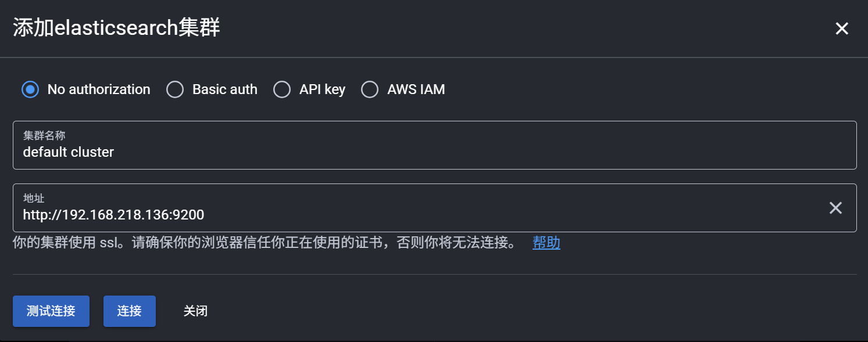Place cursor in the http://192.168.218.136:9200 address
Screen dimensions: 868x342
coord(113,214)
